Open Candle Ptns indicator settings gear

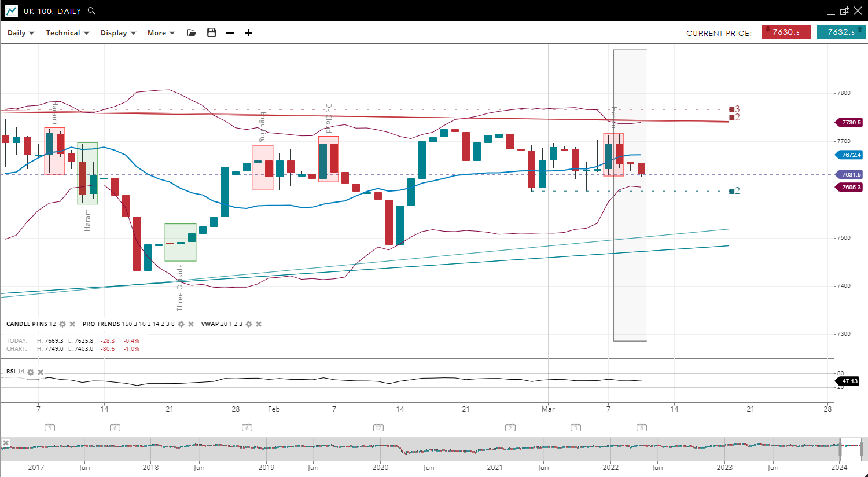coord(62,324)
